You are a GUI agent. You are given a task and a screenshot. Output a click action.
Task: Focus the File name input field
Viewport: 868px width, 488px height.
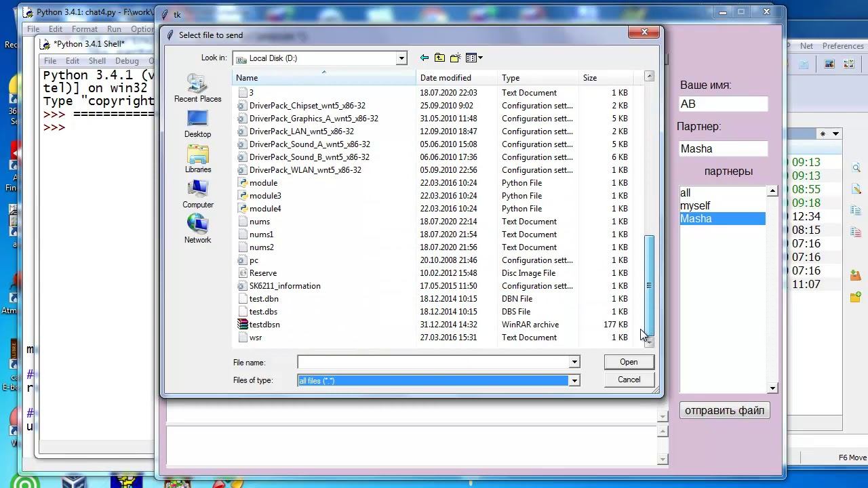pos(433,363)
